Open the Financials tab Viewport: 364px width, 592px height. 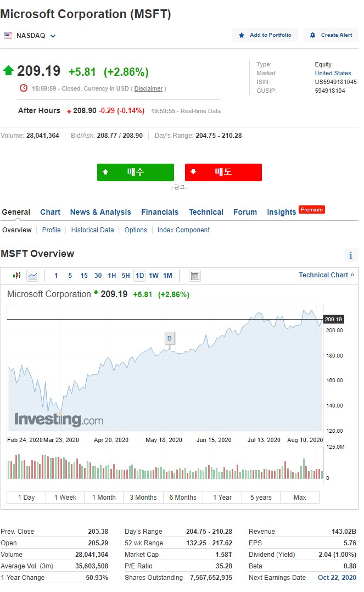(x=160, y=212)
